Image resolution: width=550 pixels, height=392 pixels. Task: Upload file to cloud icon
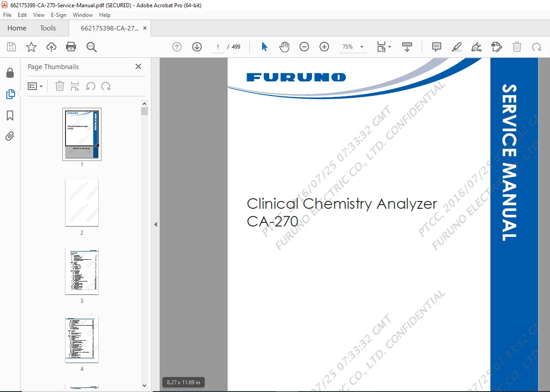(51, 47)
